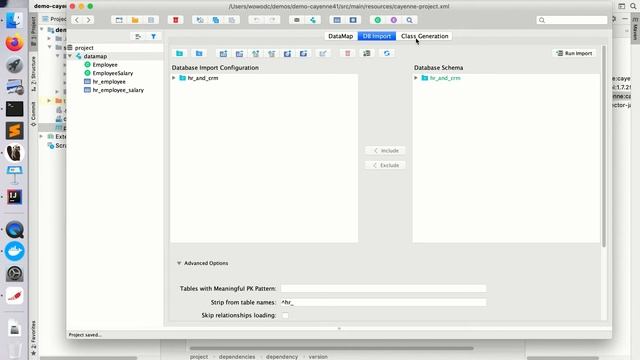Image resolution: width=640 pixels, height=360 pixels.
Task: Open the IntelliJ Structure side tab
Action: click(33, 73)
